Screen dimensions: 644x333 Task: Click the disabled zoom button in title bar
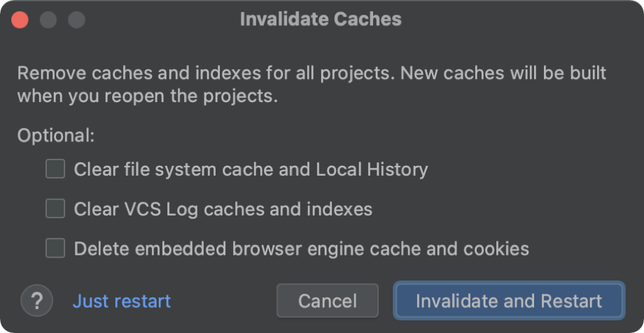[x=76, y=20]
